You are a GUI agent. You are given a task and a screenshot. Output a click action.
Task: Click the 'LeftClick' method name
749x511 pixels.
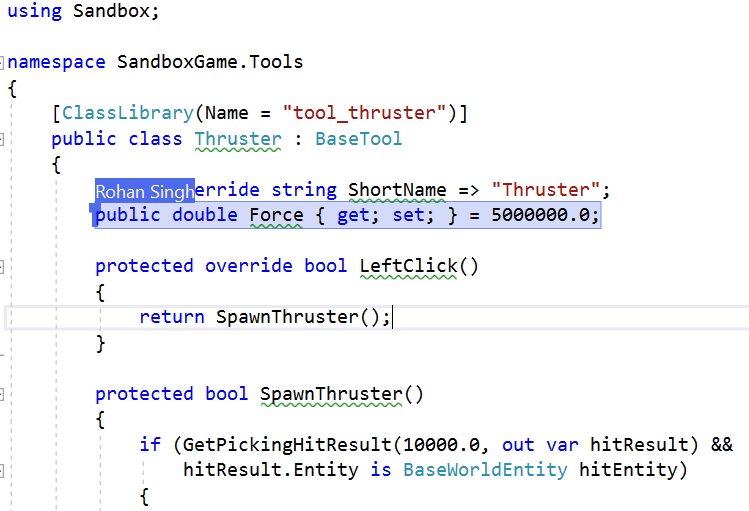tap(409, 266)
